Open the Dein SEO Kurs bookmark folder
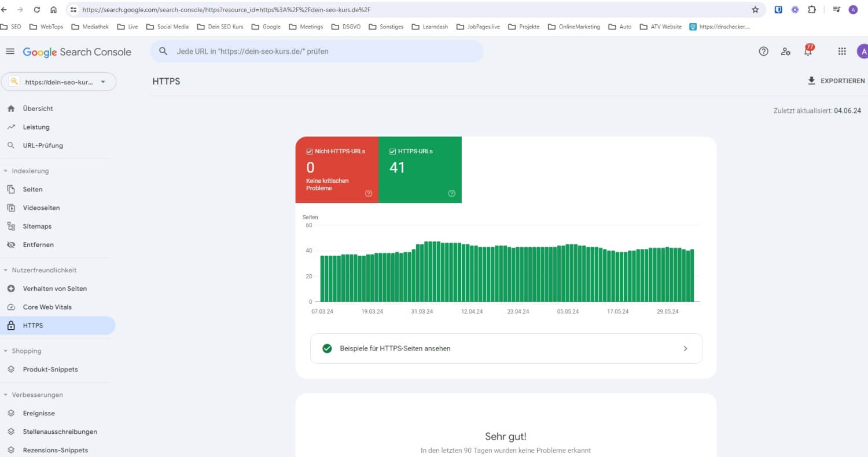The image size is (868, 457). [x=220, y=27]
